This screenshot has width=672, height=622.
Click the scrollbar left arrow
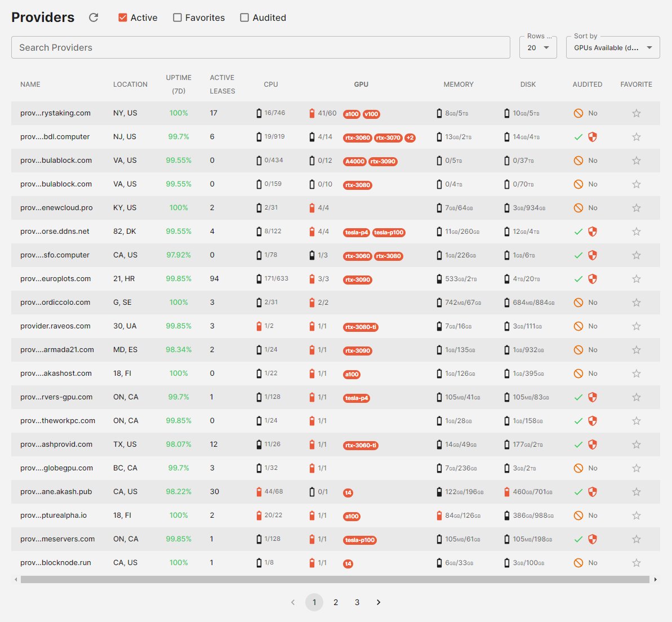pos(16,580)
